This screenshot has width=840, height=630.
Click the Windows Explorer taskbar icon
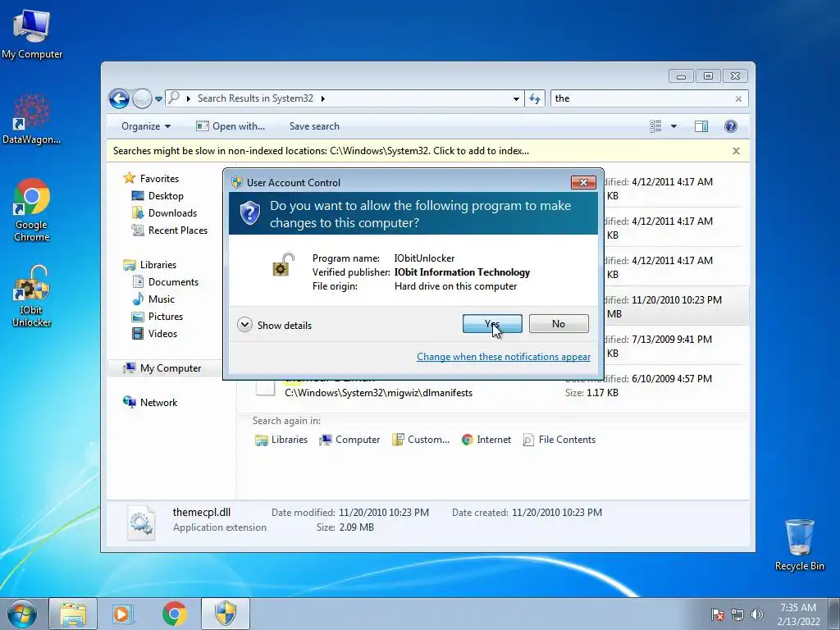[73, 614]
